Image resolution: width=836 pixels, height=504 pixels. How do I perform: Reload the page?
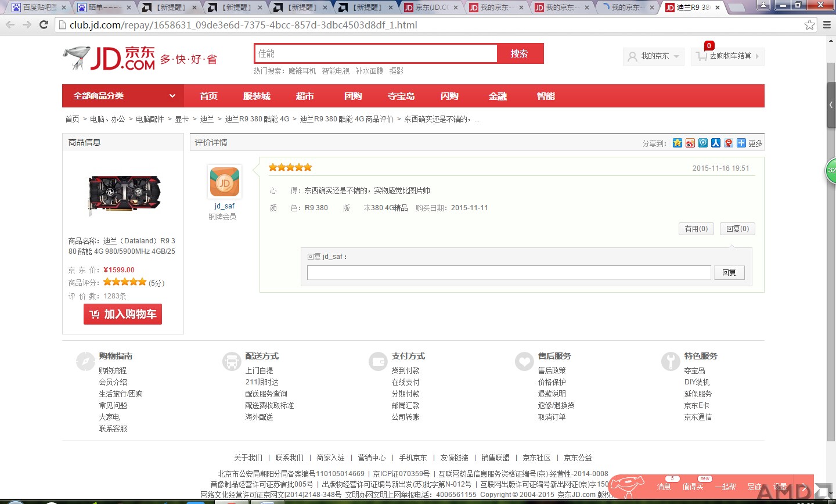(x=44, y=24)
